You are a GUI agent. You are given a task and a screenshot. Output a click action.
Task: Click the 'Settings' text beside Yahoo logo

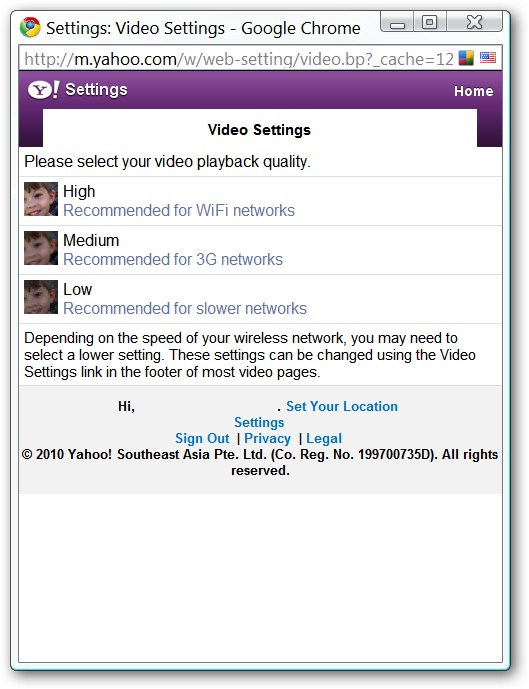tap(97, 90)
